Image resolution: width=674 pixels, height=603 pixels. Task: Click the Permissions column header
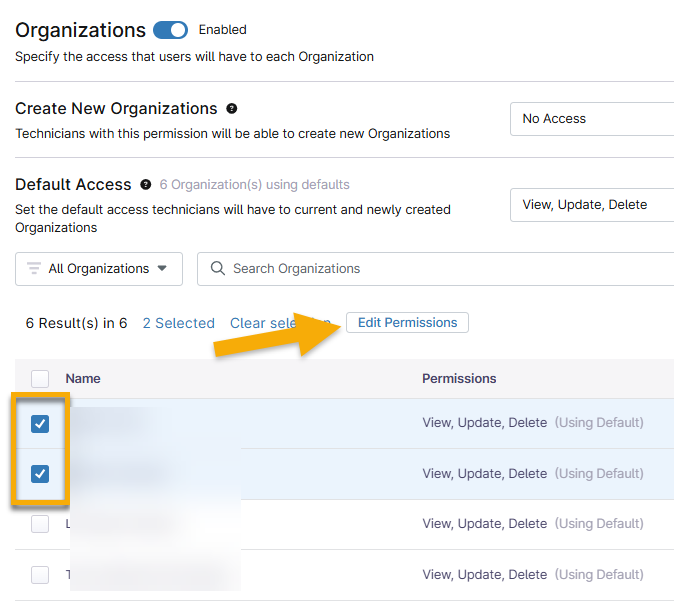click(459, 378)
